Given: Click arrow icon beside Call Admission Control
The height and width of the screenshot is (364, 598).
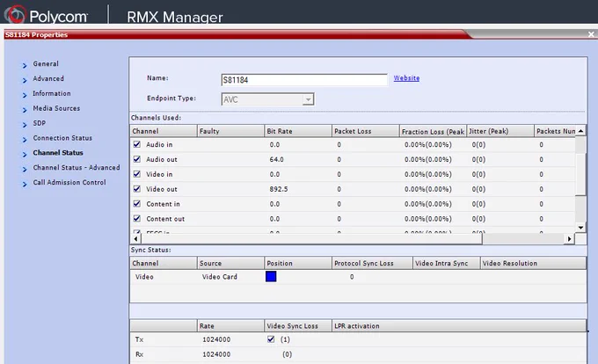Looking at the screenshot, I should pos(25,184).
